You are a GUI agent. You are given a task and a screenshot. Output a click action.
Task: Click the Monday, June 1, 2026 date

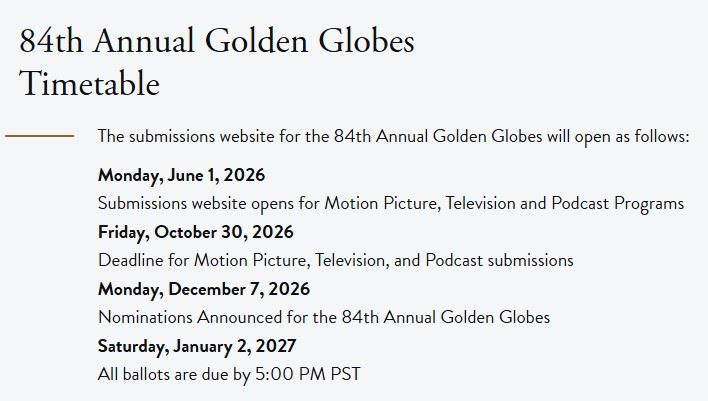182,175
